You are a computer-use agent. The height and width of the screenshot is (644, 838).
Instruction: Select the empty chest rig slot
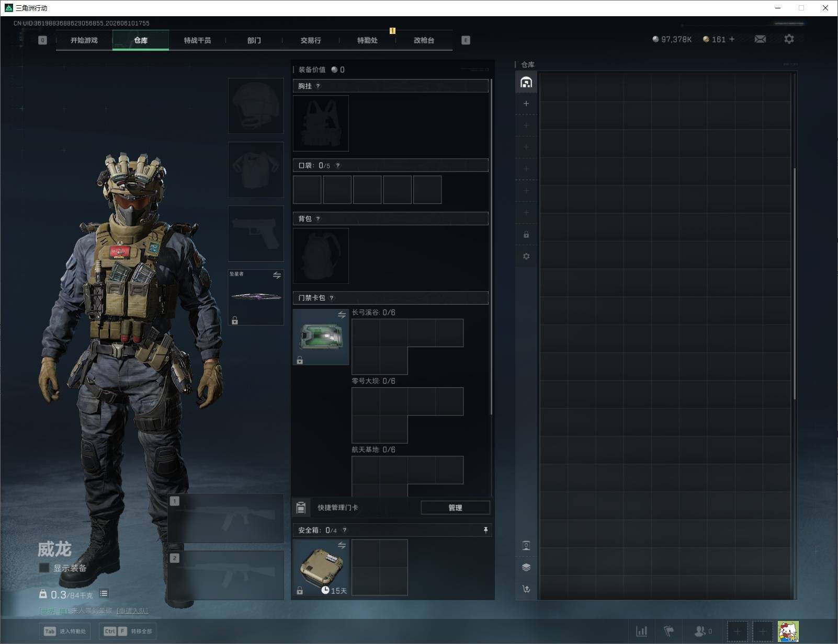(321, 123)
